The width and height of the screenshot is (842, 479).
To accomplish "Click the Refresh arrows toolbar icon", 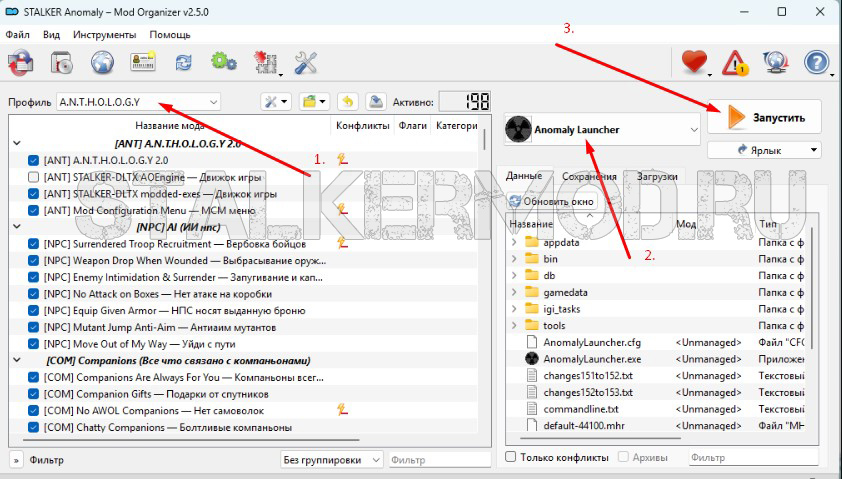I will 184,62.
